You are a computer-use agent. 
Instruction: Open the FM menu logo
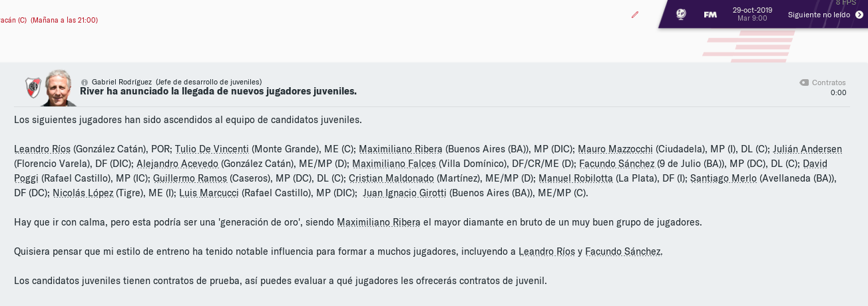click(x=710, y=14)
